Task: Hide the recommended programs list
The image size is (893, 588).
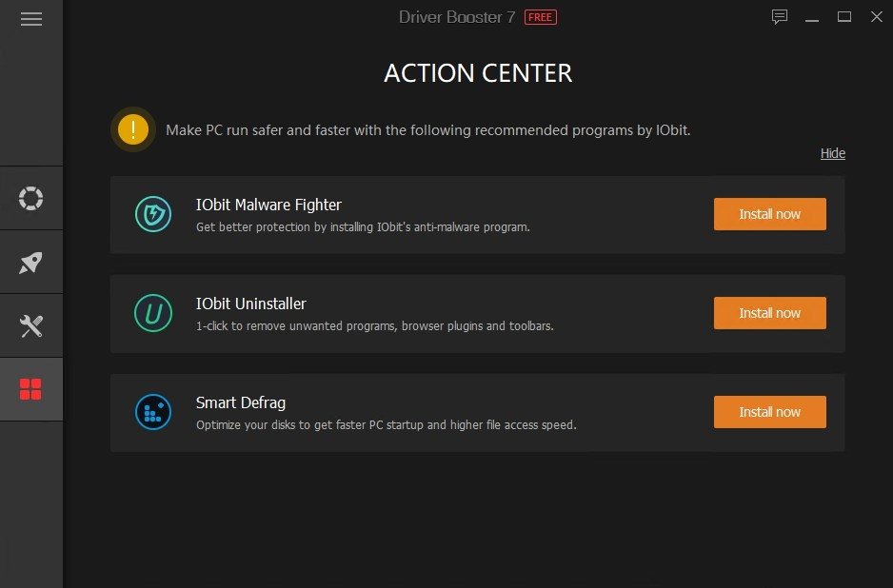Action: pos(833,153)
